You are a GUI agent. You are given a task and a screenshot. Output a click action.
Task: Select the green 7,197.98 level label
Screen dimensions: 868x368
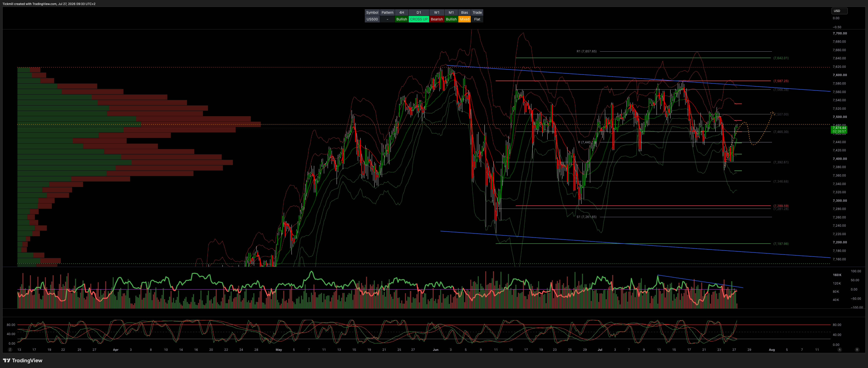781,244
